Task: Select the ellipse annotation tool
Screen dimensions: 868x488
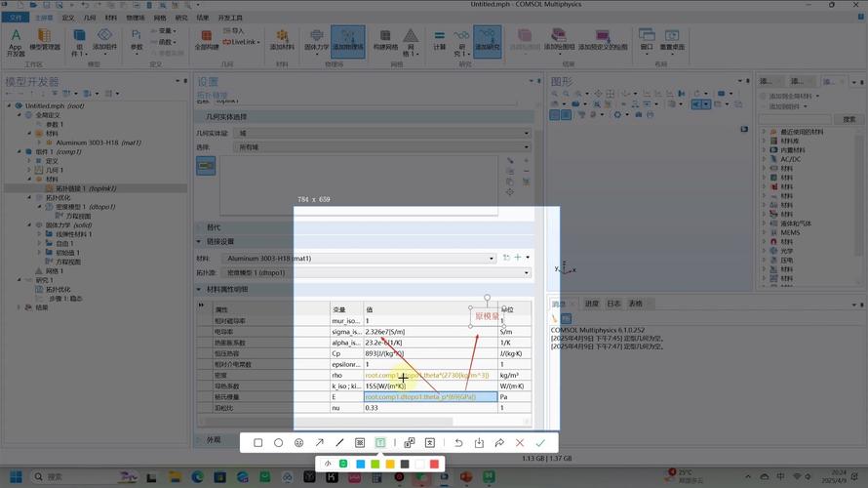Action: coord(279,443)
